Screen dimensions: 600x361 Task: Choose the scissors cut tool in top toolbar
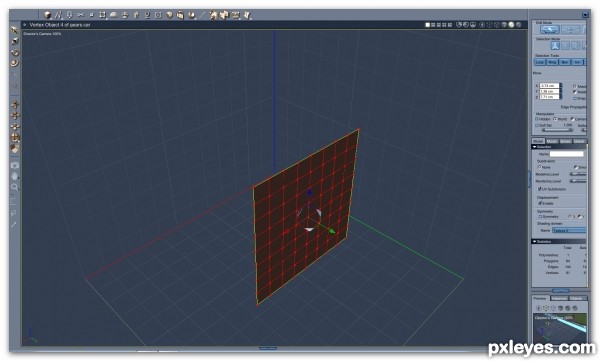(80, 15)
